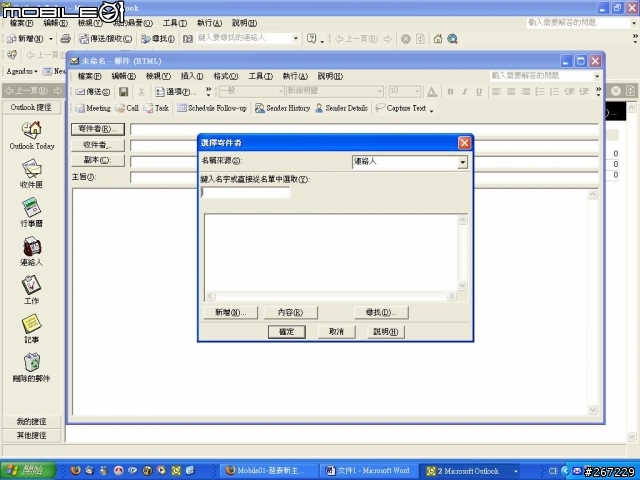640x480 pixels.
Task: Open 檔案 menu in mail window
Action: 89,76
